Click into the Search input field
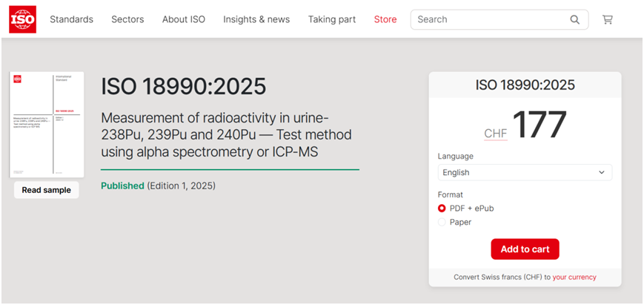 [x=489, y=19]
